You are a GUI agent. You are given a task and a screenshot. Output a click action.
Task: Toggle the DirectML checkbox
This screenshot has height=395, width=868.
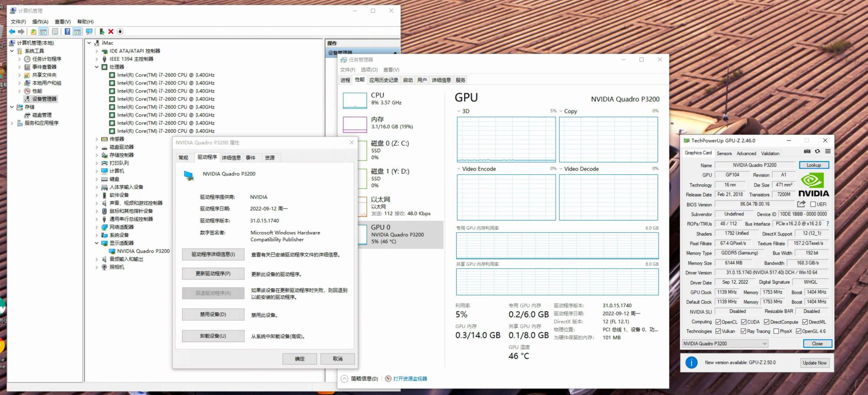click(x=805, y=322)
